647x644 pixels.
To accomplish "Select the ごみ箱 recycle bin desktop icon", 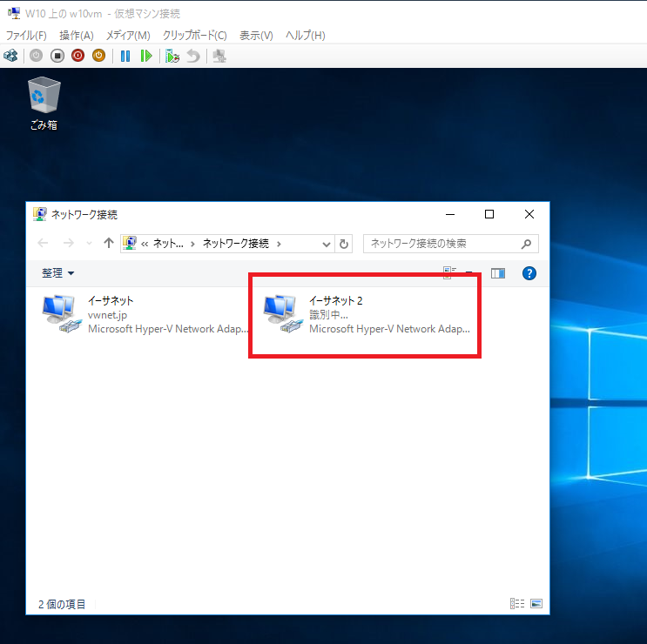I will [44, 104].
